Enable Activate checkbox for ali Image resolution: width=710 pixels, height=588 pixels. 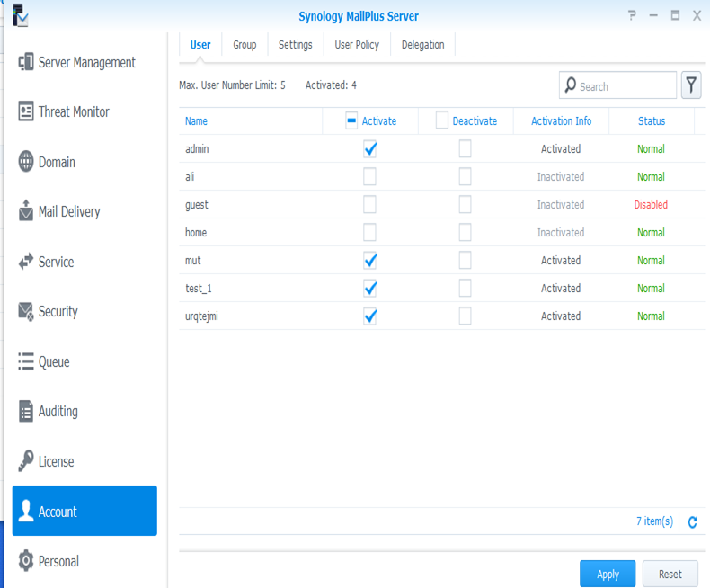click(x=370, y=176)
